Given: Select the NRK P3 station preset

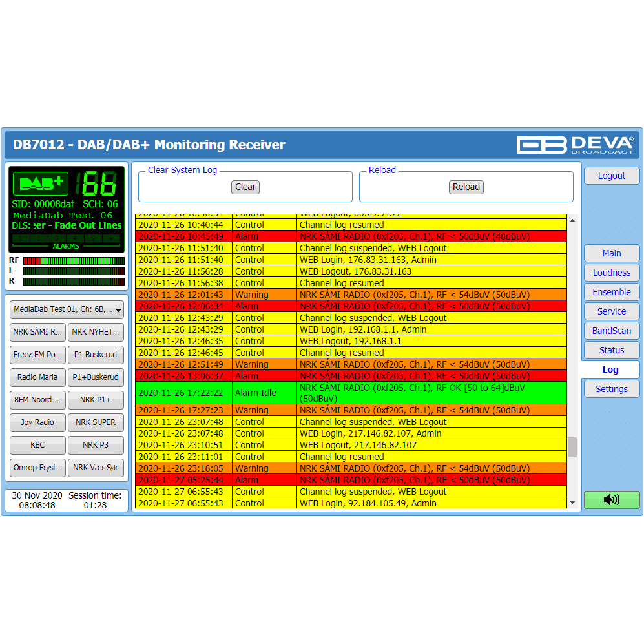Looking at the screenshot, I should tap(96, 445).
